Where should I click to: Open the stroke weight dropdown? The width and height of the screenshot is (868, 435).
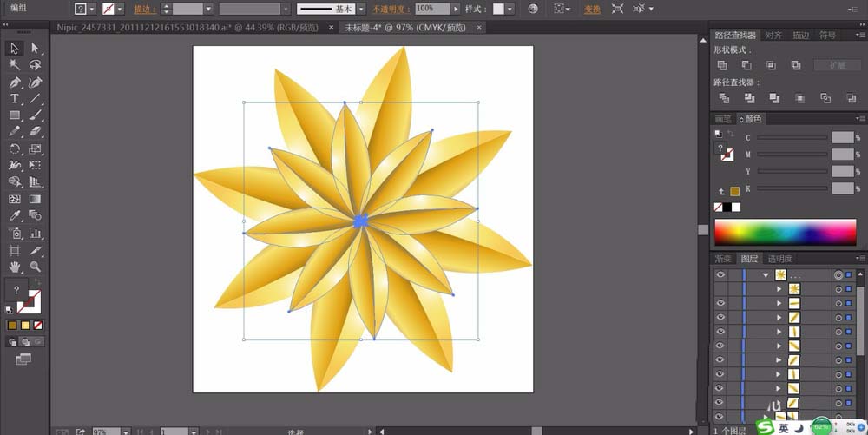(208, 9)
